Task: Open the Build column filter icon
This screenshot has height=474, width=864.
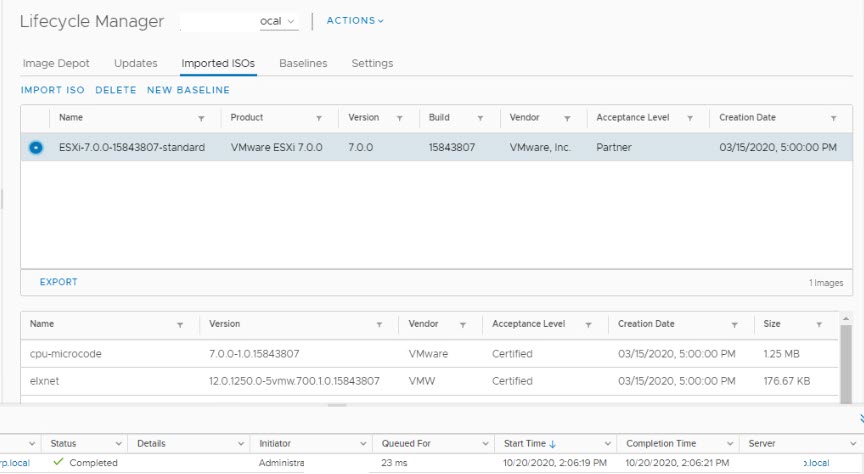Action: (x=488, y=118)
